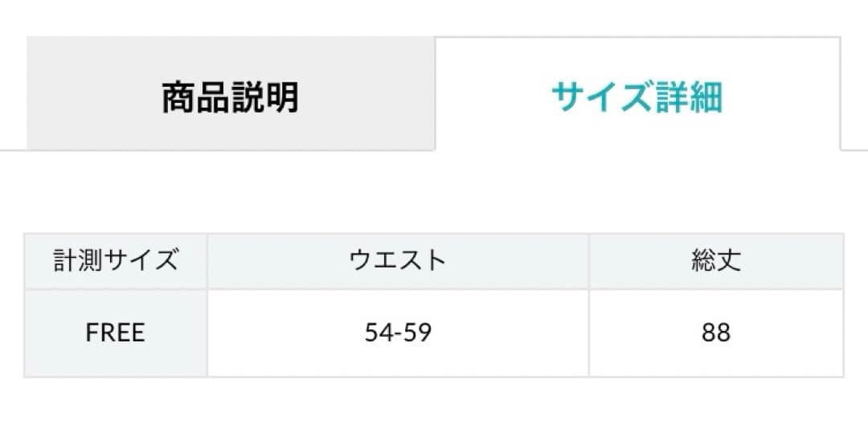Image resolution: width=868 pixels, height=433 pixels.
Task: Tap the 計測サイズ label in table
Action: click(x=116, y=261)
